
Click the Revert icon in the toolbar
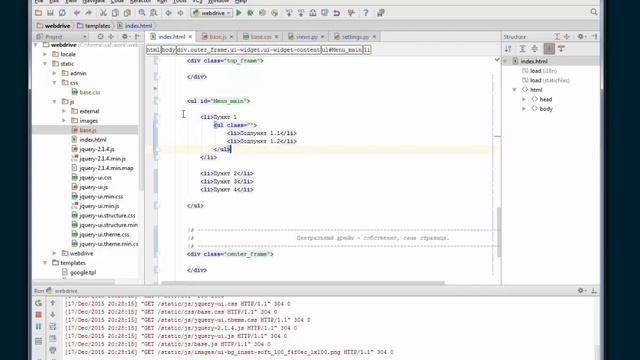[337, 13]
